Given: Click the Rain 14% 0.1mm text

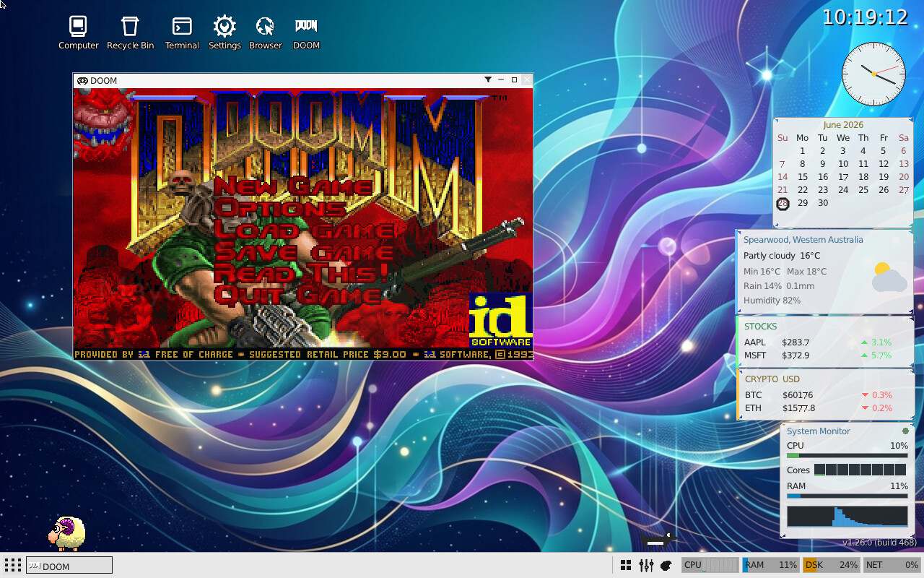Looking at the screenshot, I should [x=779, y=286].
